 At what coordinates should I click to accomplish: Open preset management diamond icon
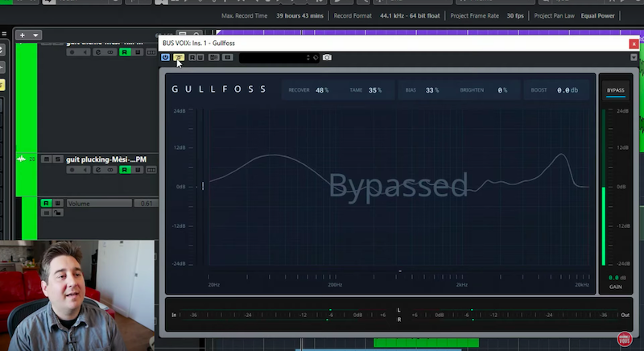pos(315,58)
